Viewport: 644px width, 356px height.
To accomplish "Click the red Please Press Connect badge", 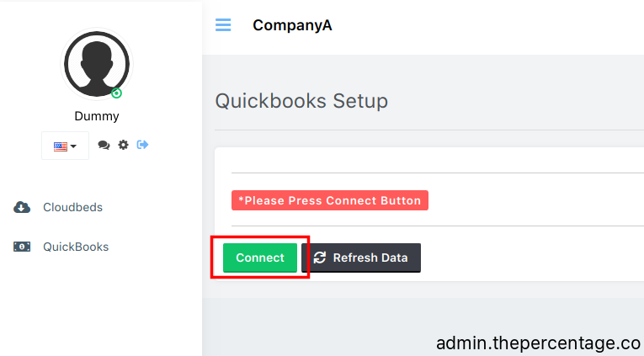I will click(x=330, y=200).
